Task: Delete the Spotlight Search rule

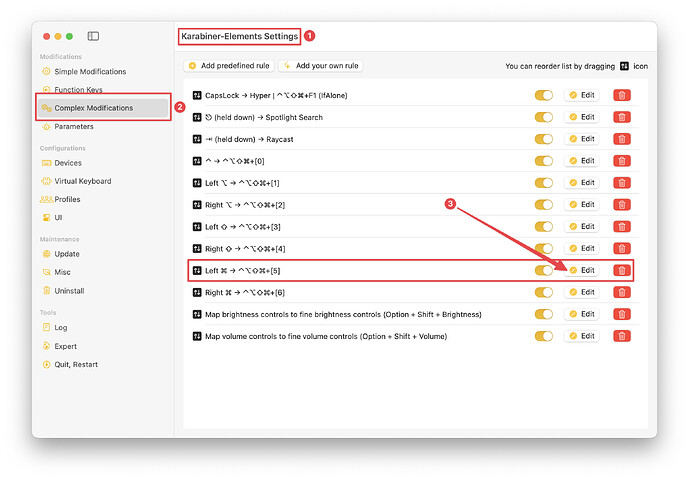Action: click(622, 117)
